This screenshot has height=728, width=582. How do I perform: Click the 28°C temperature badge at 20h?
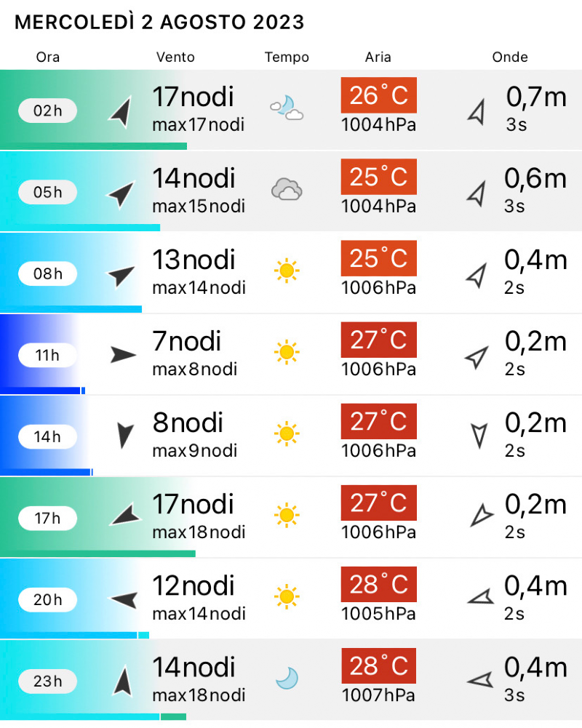click(378, 584)
